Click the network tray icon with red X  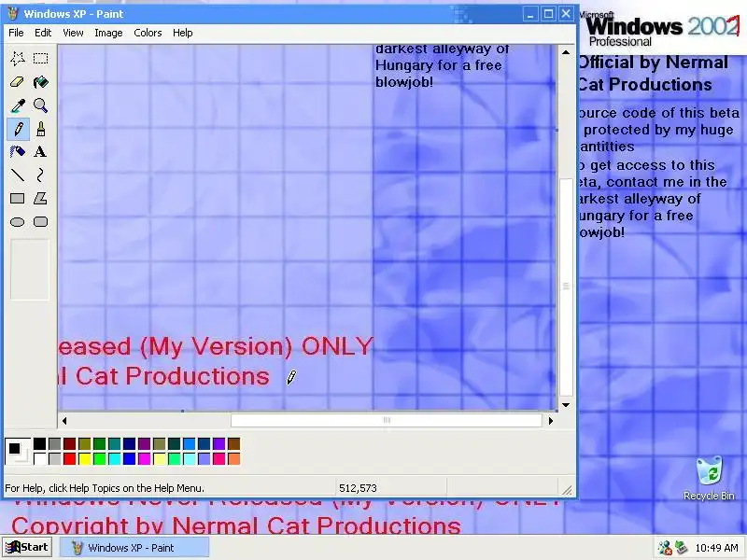click(x=665, y=548)
